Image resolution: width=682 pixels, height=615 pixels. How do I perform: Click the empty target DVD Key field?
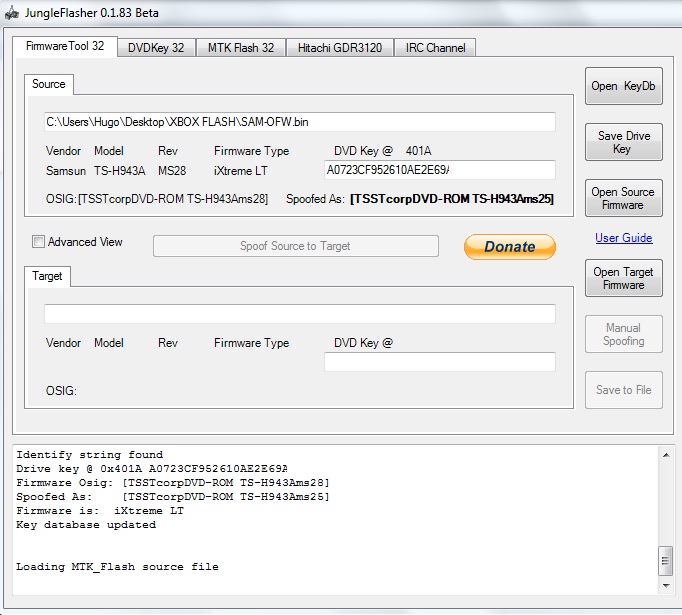[440, 362]
